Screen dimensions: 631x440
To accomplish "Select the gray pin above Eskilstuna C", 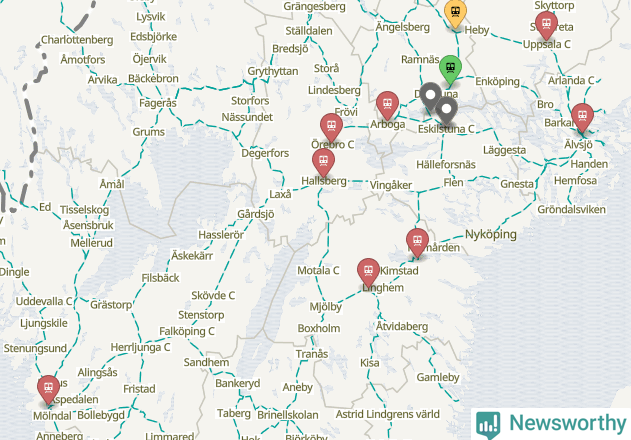I will [x=446, y=110].
